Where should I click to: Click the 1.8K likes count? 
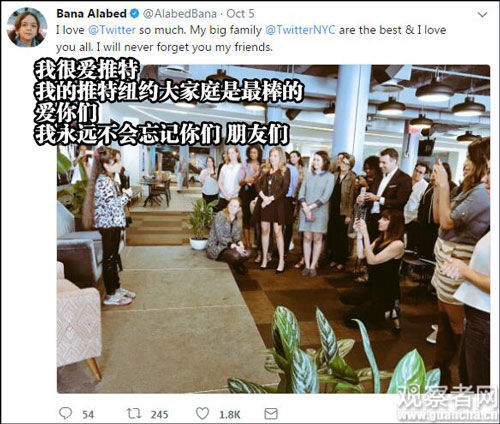click(x=230, y=415)
